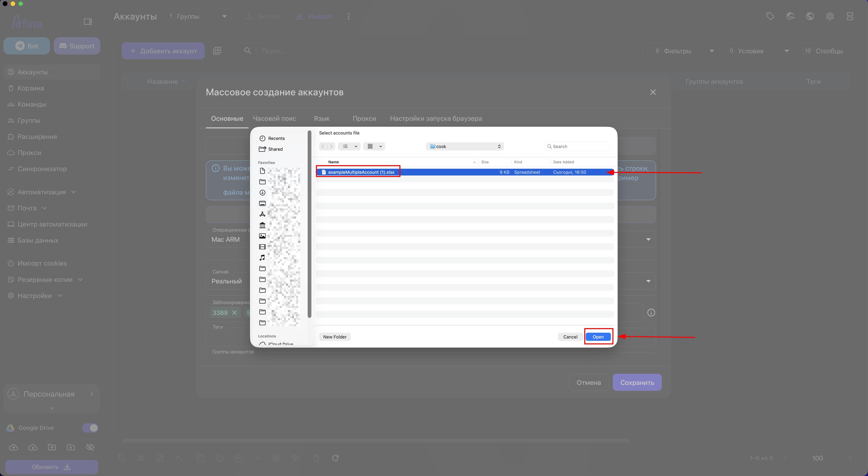Open Синхронизатор in the sidebar
The image size is (868, 476).
coord(42,169)
